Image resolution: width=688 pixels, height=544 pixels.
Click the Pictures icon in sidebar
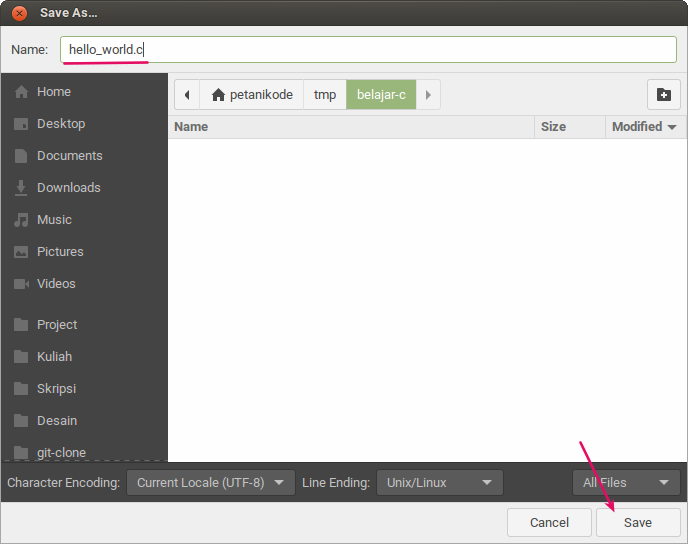21,252
